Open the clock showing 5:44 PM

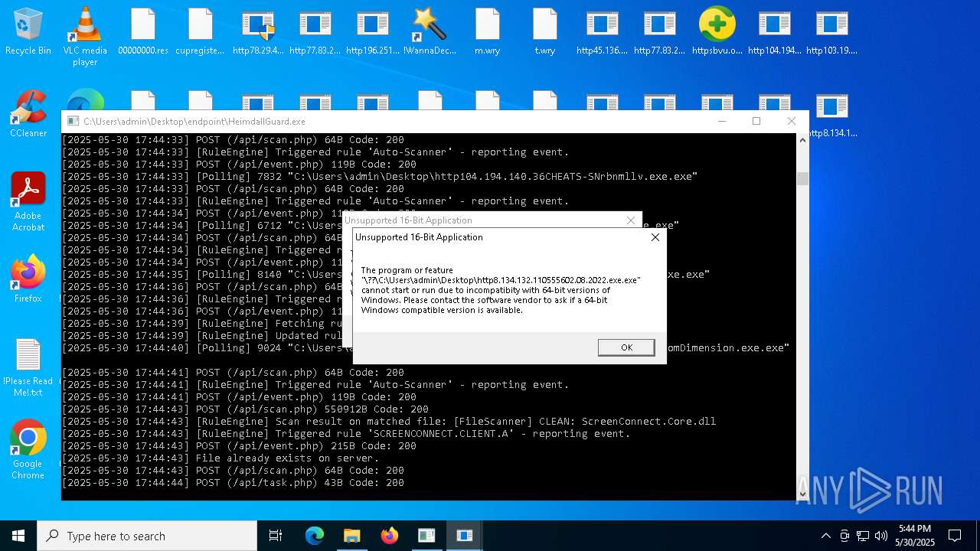click(916, 536)
